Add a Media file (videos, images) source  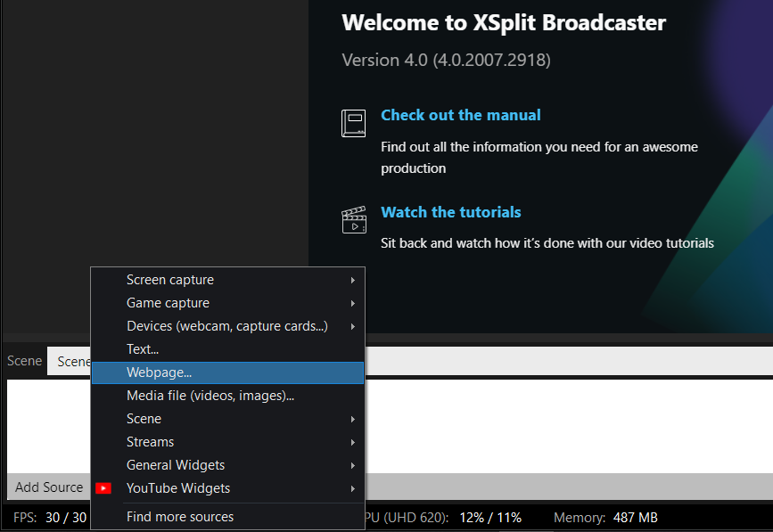click(x=210, y=396)
